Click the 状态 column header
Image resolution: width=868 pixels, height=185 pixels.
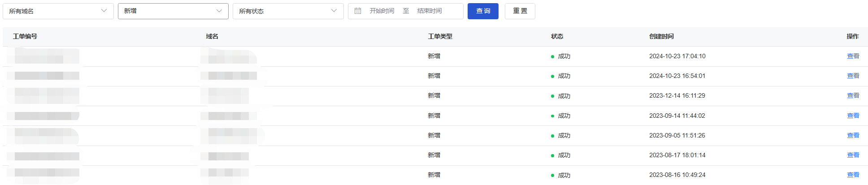557,36
